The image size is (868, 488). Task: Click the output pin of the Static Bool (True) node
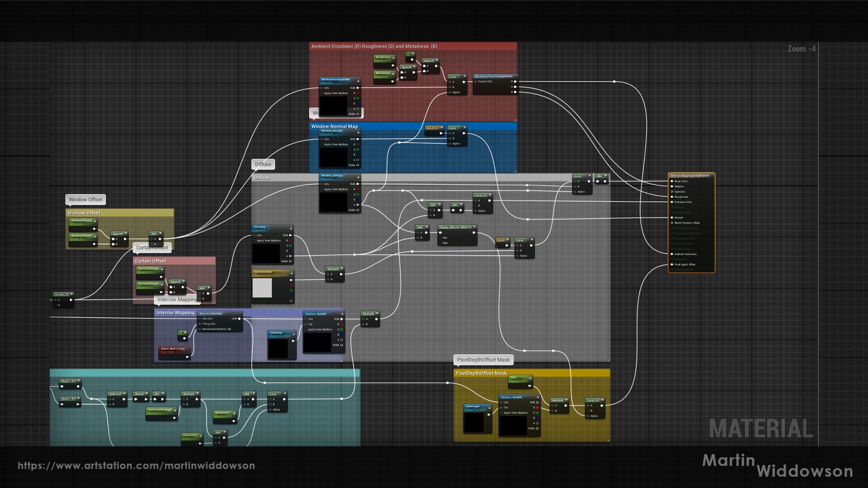coord(187,357)
